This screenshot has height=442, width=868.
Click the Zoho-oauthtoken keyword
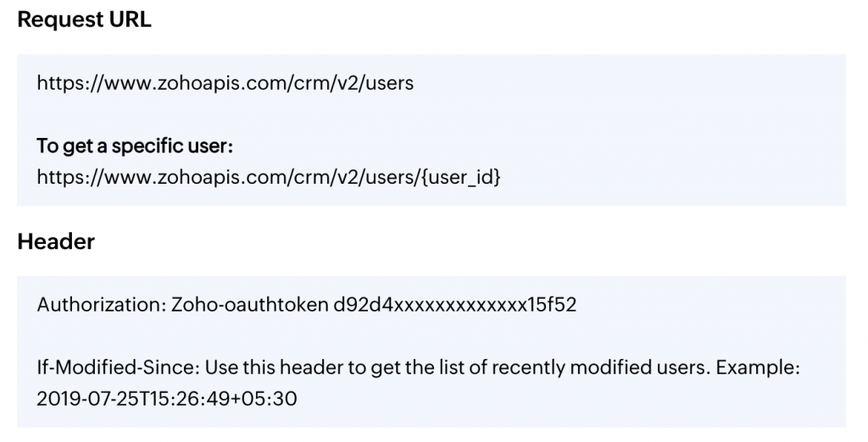(x=250, y=305)
